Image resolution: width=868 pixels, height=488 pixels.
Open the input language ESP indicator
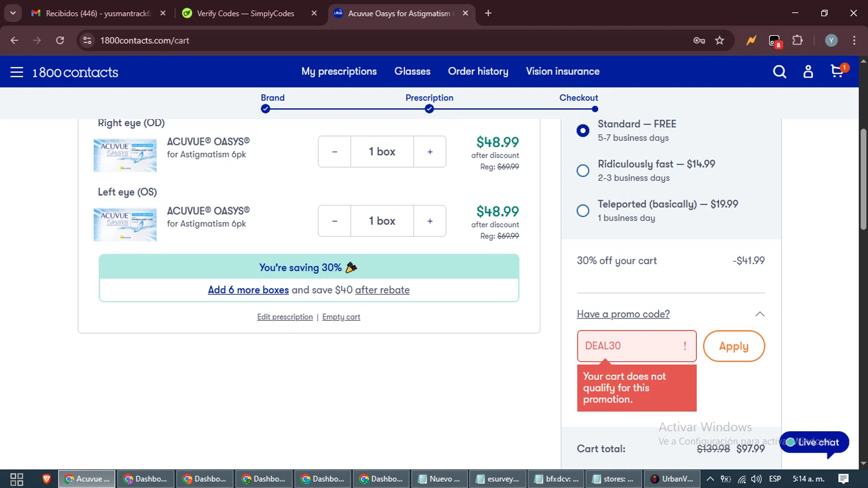775,479
